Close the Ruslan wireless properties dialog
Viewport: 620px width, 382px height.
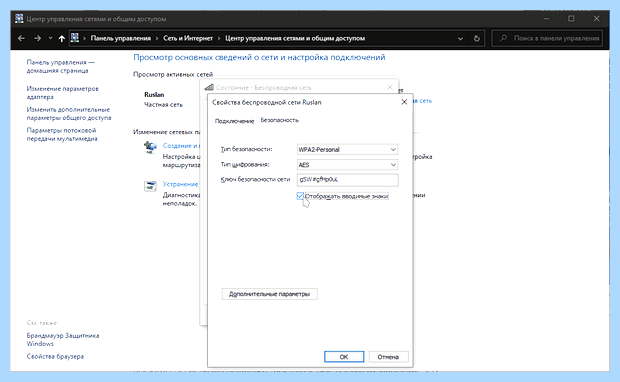[404, 102]
